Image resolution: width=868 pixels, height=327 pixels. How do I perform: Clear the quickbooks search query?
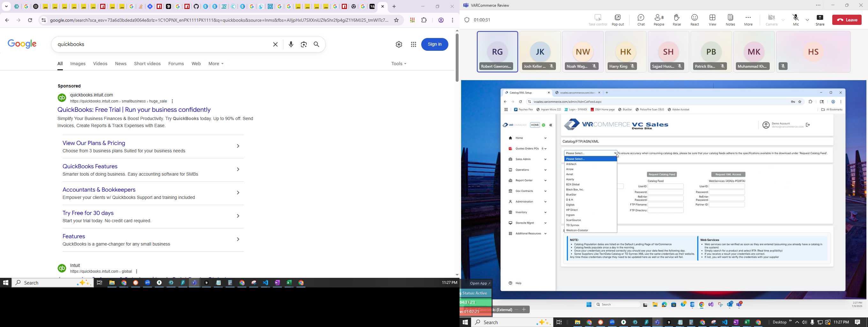(275, 44)
